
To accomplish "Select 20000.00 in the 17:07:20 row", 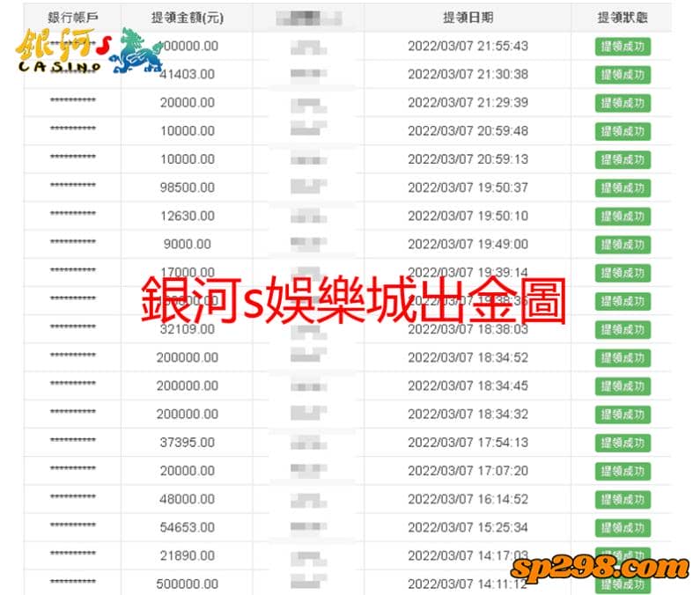I will [188, 471].
